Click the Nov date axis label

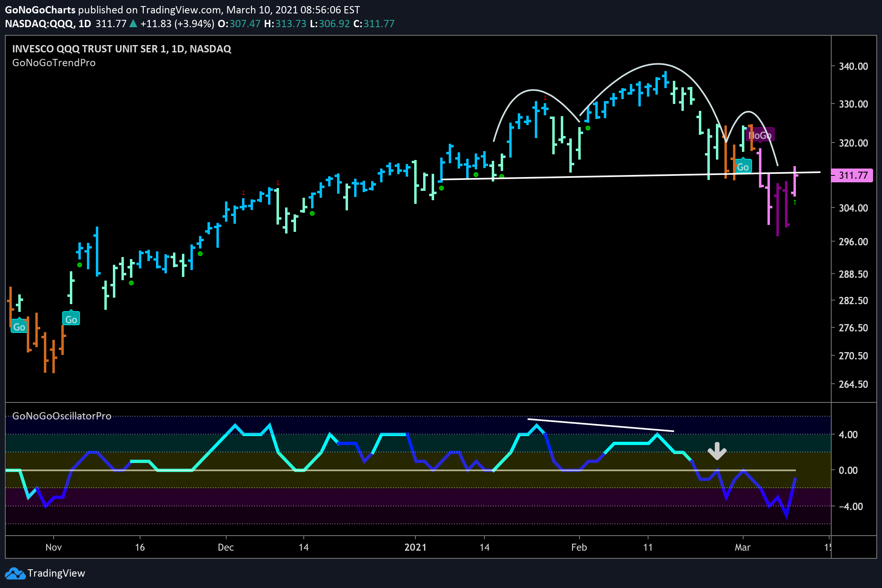tap(54, 547)
